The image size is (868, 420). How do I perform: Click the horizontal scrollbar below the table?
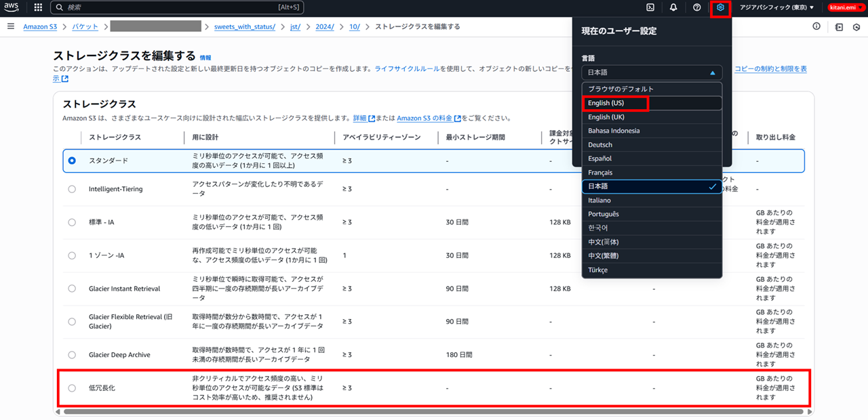tap(432, 411)
